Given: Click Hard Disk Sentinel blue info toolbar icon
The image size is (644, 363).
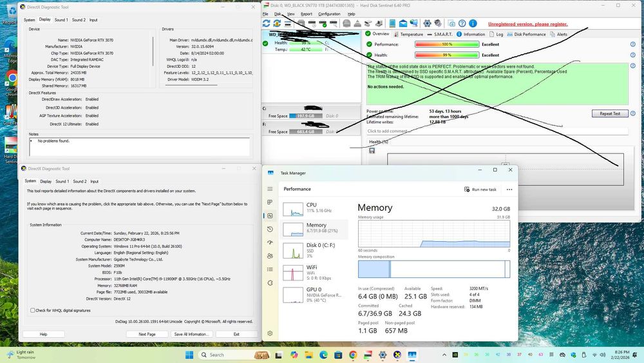Looking at the screenshot, I should point(473,24).
